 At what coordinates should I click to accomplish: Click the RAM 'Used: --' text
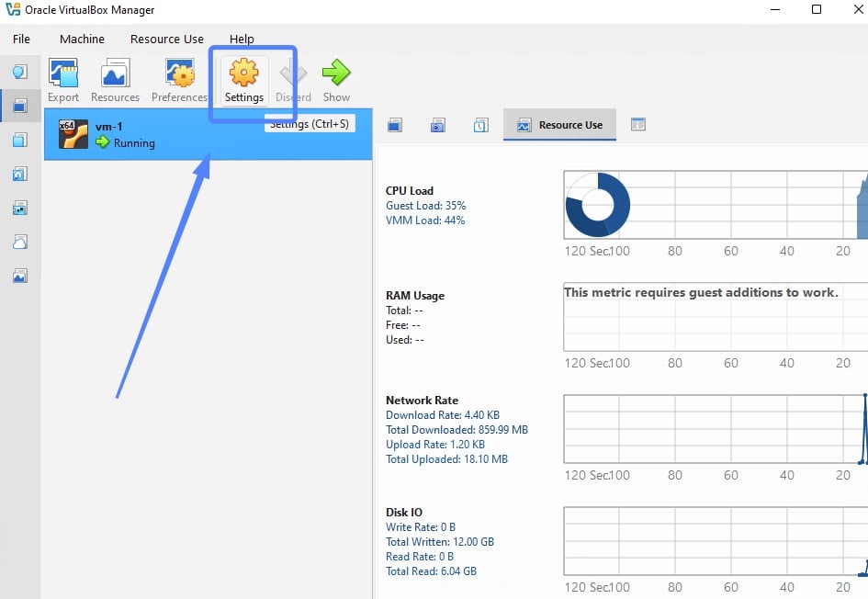405,339
